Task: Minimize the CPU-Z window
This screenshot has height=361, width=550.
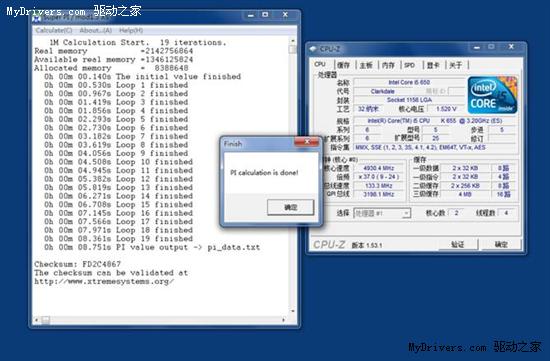Action: tap(476, 47)
